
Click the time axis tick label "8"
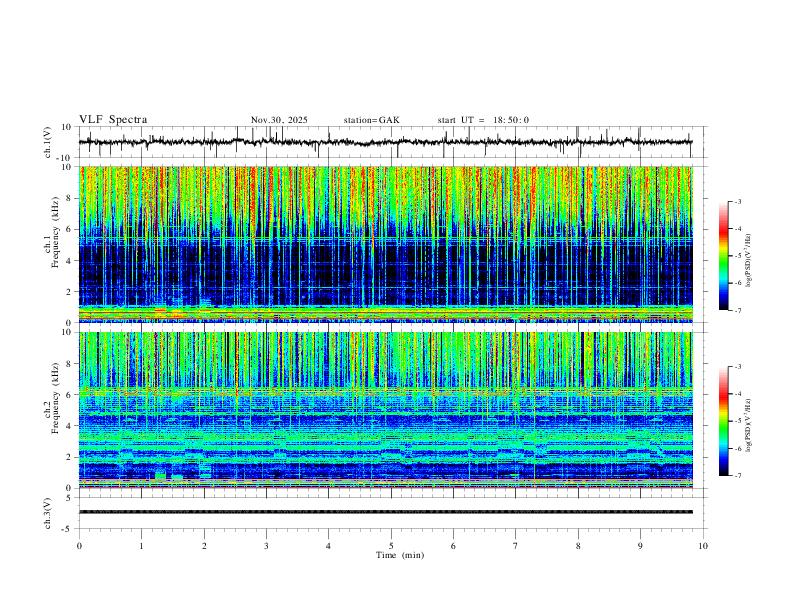[578, 546]
